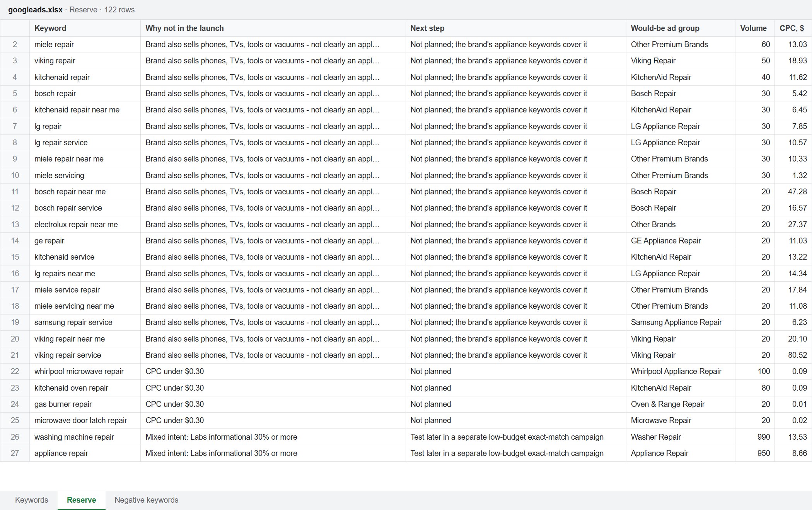Click the Volume column header
The width and height of the screenshot is (812, 510).
click(x=755, y=28)
